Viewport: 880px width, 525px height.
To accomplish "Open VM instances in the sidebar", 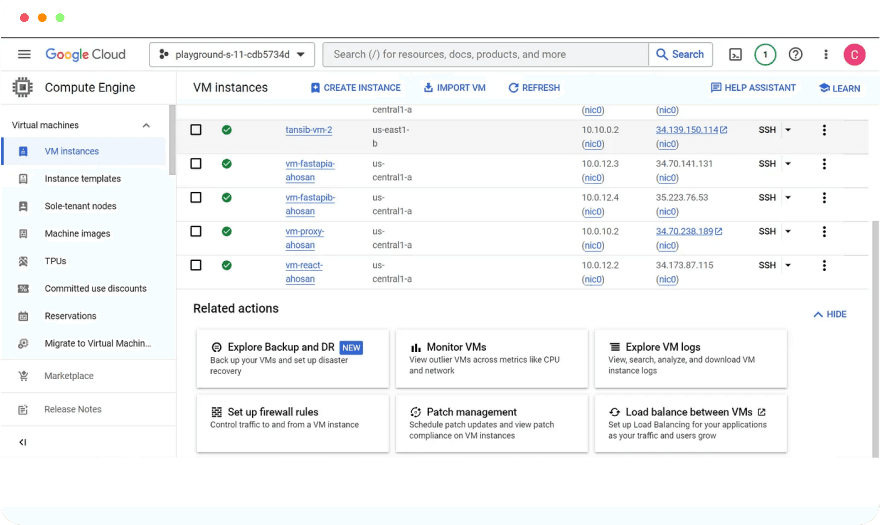I will [84, 151].
